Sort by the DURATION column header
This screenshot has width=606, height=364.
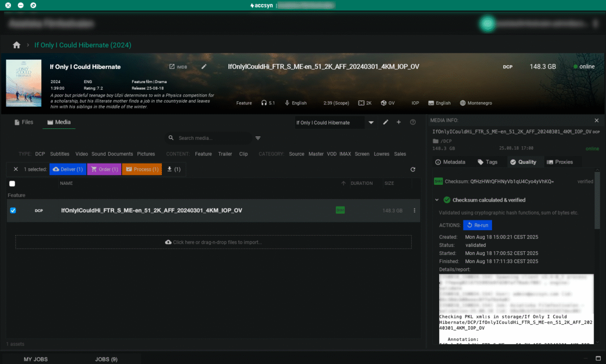pyautogui.click(x=362, y=183)
